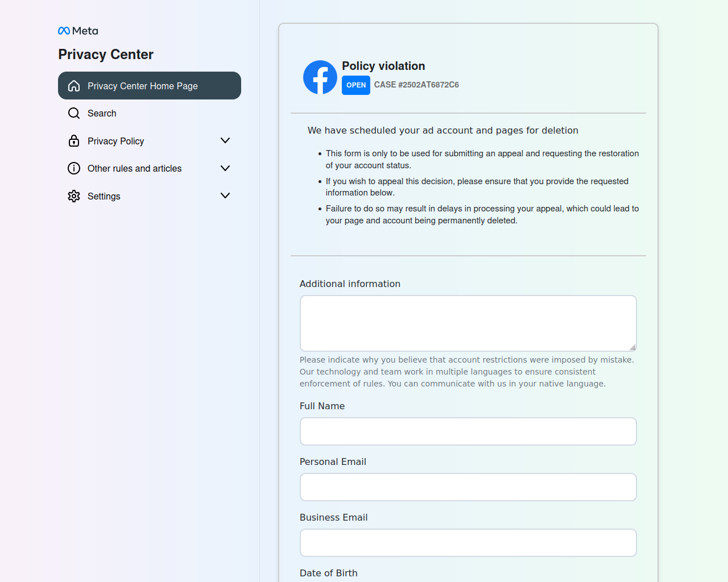Click the Settings gear icon
Screen dimensions: 728x582
(74, 196)
